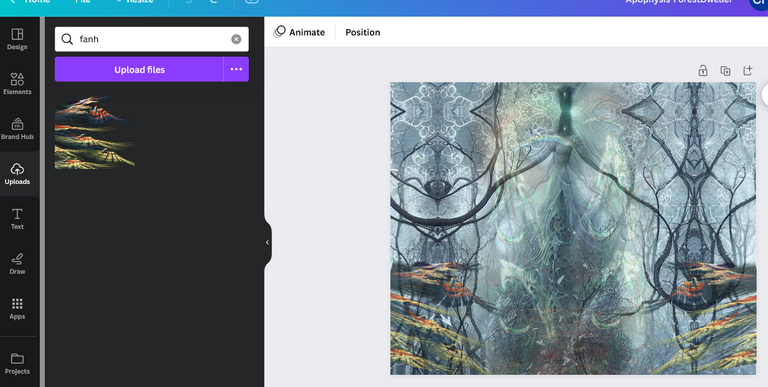The height and width of the screenshot is (387, 768).
Task: Click the duplicate page icon above canvas
Action: (x=725, y=71)
